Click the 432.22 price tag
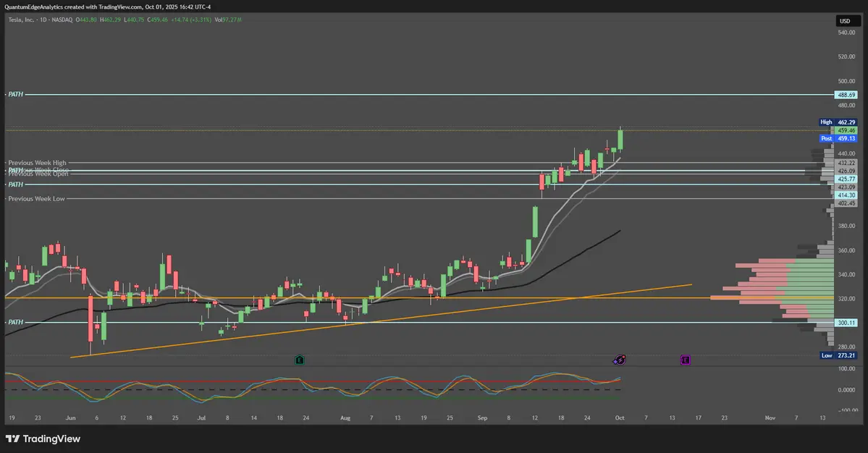The height and width of the screenshot is (453, 868). point(846,163)
